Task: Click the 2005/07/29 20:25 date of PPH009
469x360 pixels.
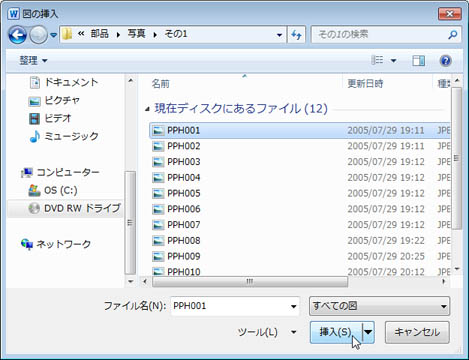Action: click(386, 256)
